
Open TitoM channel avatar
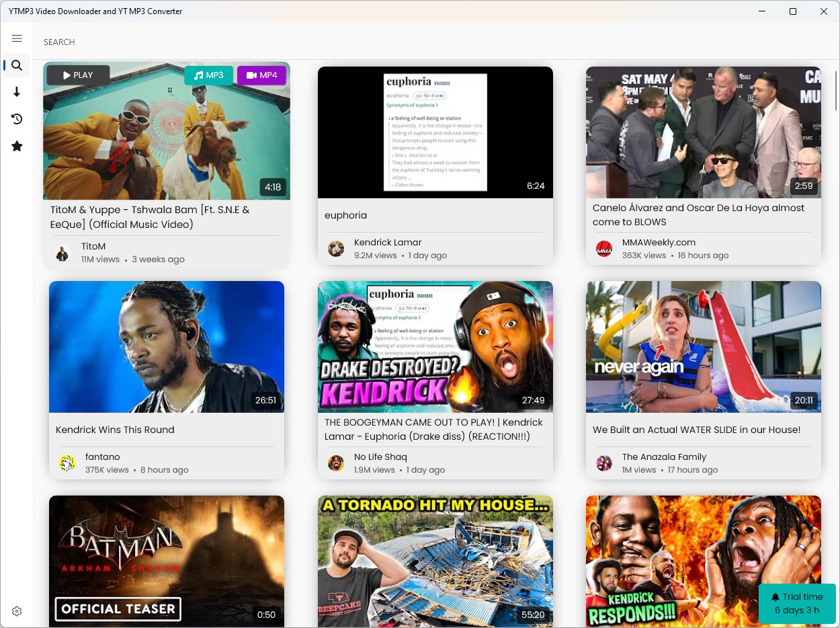coord(62,253)
